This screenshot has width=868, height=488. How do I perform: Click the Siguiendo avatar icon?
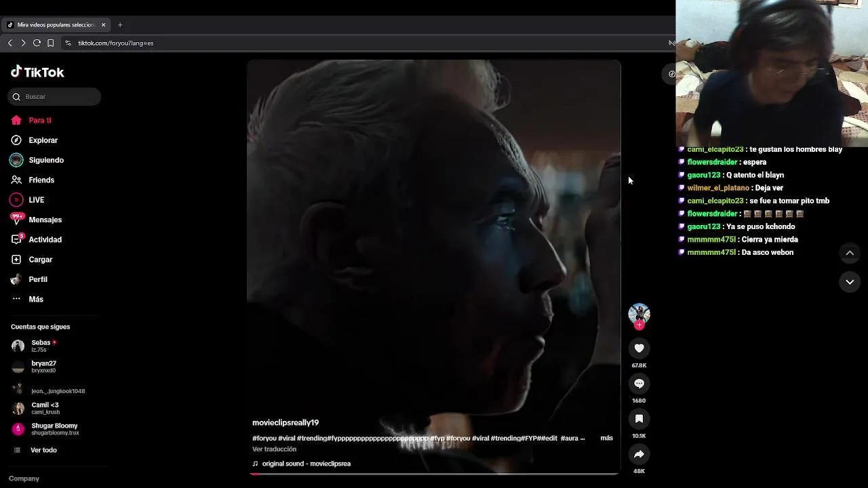[16, 160]
